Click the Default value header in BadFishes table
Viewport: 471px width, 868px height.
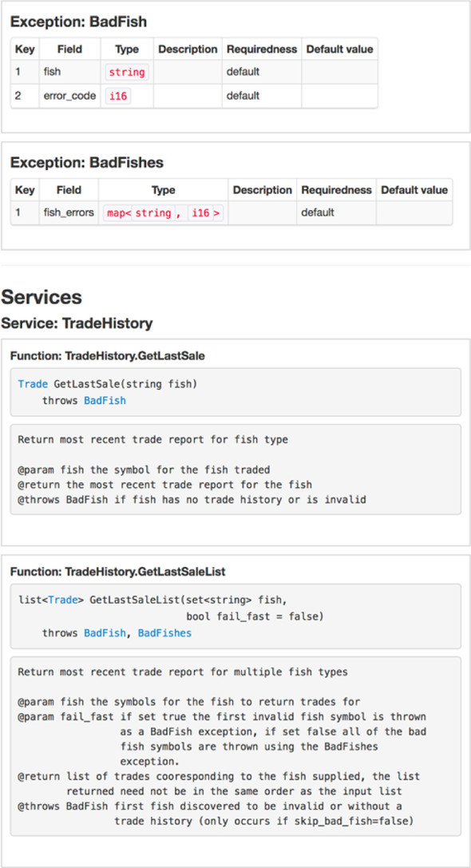(414, 190)
